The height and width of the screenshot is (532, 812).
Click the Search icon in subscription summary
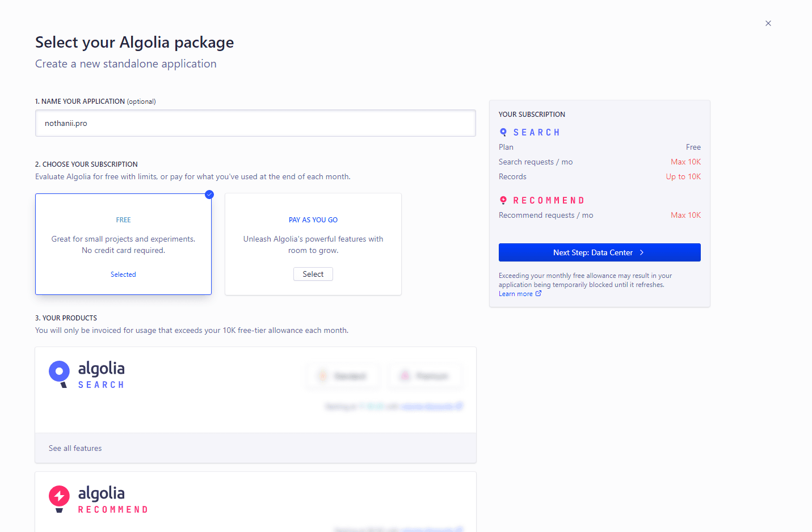(503, 132)
